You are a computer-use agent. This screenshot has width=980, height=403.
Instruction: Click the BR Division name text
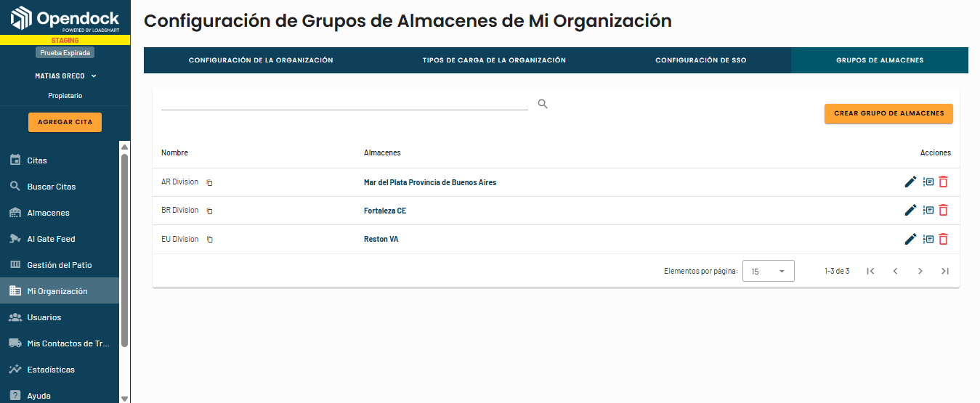(179, 210)
